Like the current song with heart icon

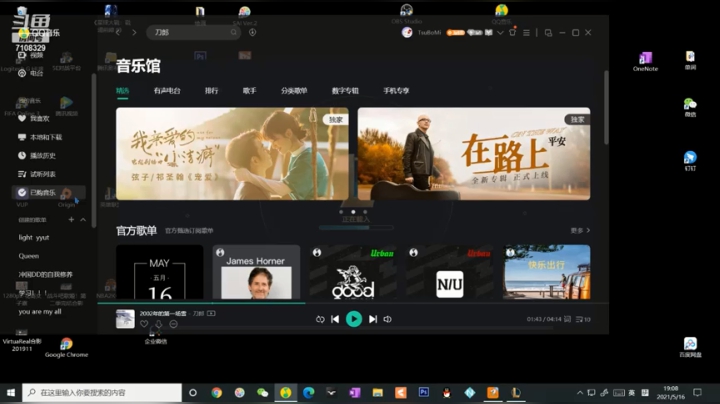[x=144, y=324]
